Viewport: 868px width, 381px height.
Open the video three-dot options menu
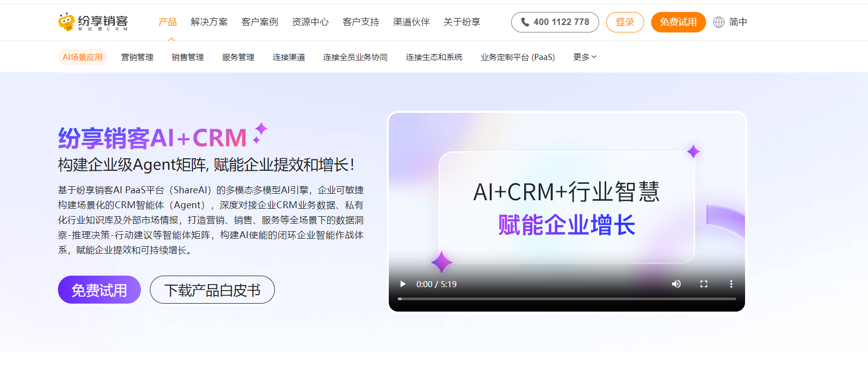point(731,284)
